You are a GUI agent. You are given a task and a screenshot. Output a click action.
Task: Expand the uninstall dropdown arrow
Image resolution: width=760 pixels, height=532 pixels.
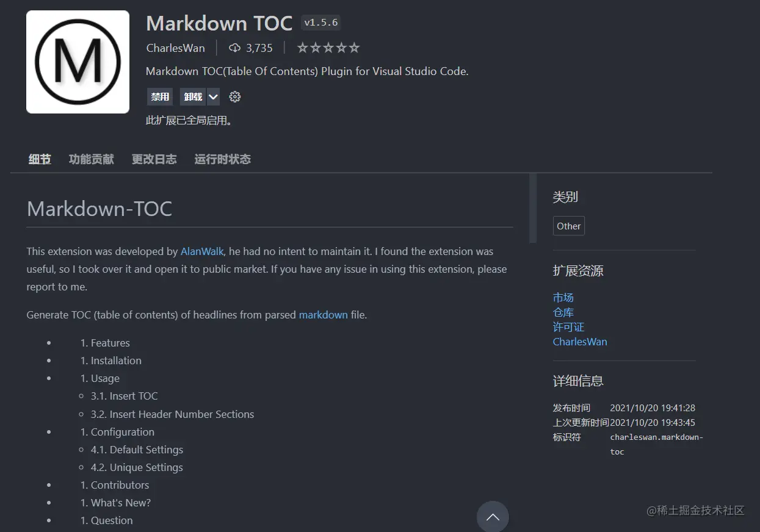(x=213, y=96)
